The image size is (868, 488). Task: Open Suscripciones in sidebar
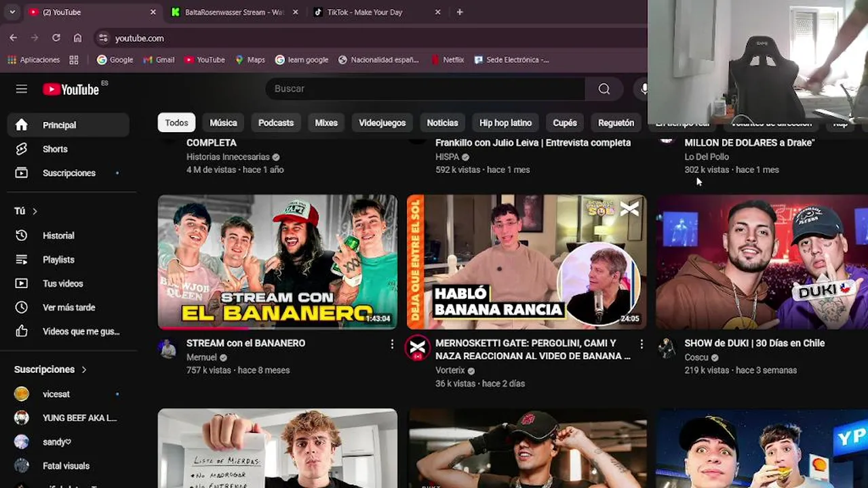point(68,173)
